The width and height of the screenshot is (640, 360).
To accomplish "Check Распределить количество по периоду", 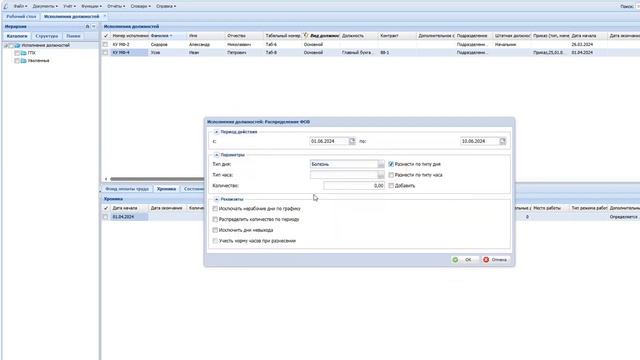I will click(215, 219).
